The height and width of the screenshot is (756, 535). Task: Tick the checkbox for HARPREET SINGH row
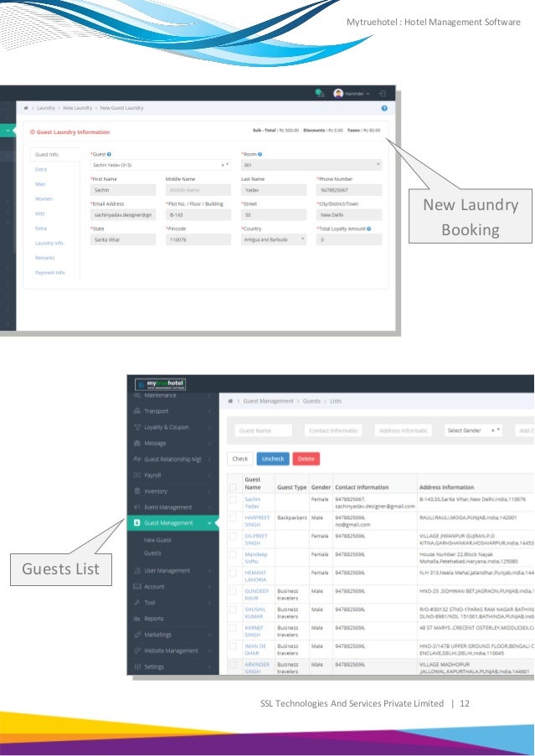click(x=233, y=518)
